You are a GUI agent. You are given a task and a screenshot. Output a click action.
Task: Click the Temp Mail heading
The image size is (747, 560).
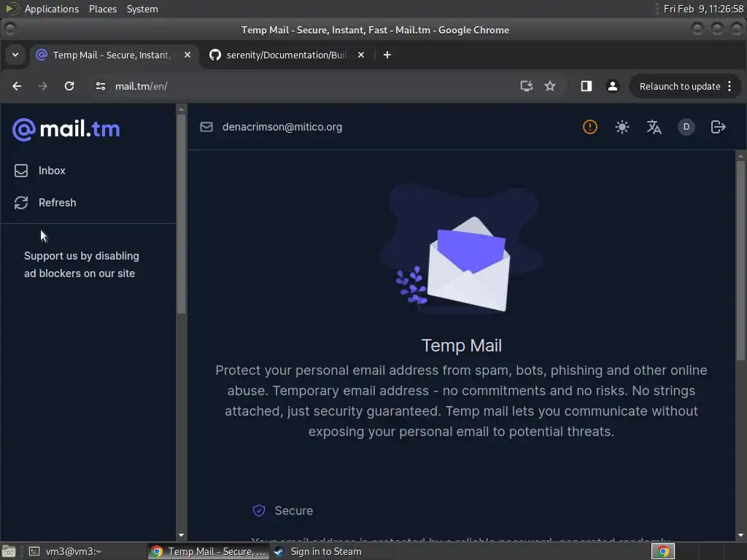click(461, 346)
